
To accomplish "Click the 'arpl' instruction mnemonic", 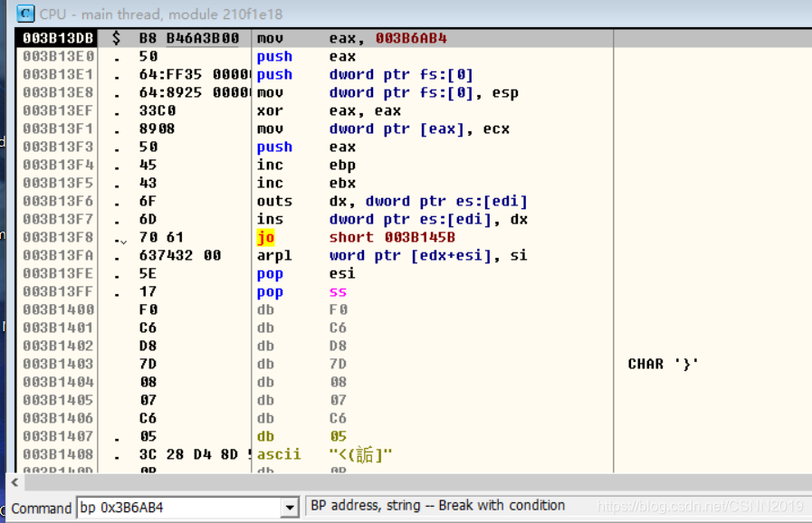I will point(274,256).
